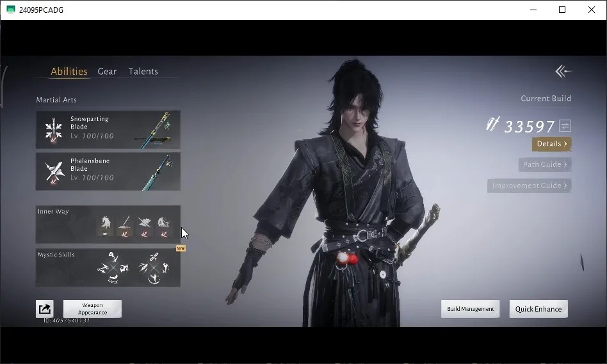Image resolution: width=607 pixels, height=364 pixels.
Task: Click the NEW badge on Mystic Skills
Action: pos(181,248)
